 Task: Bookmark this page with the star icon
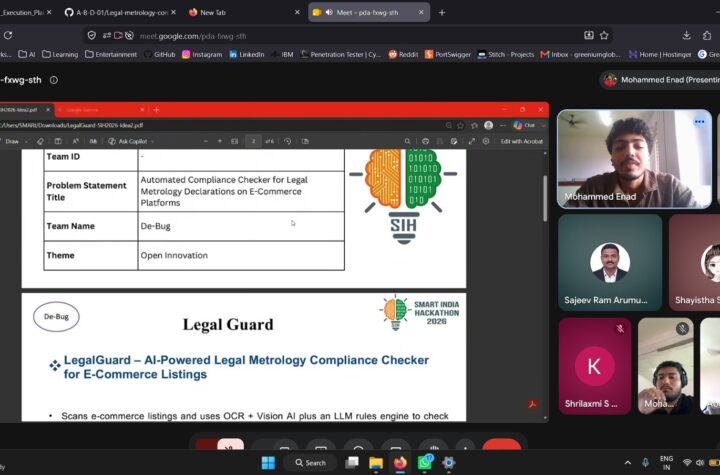(x=604, y=35)
